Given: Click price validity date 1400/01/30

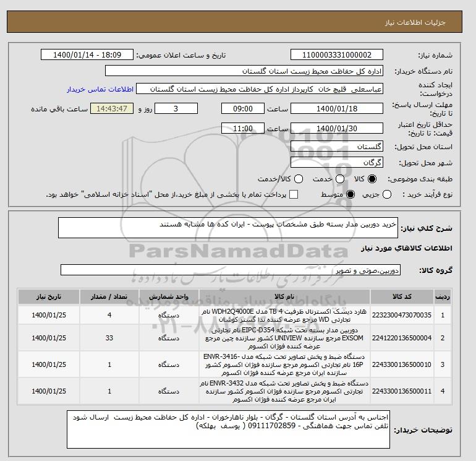Looking at the screenshot, I should [337, 128].
